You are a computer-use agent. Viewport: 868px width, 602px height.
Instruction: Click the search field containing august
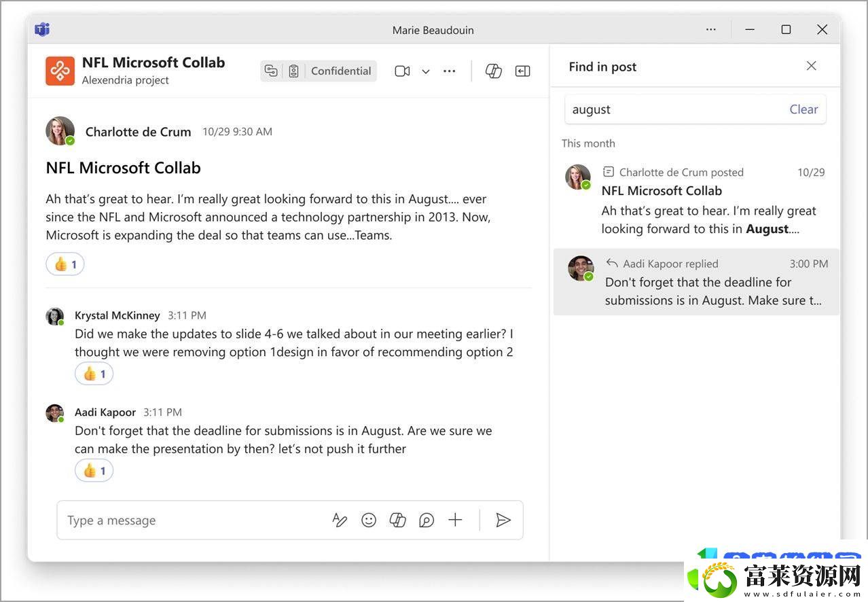(x=695, y=109)
